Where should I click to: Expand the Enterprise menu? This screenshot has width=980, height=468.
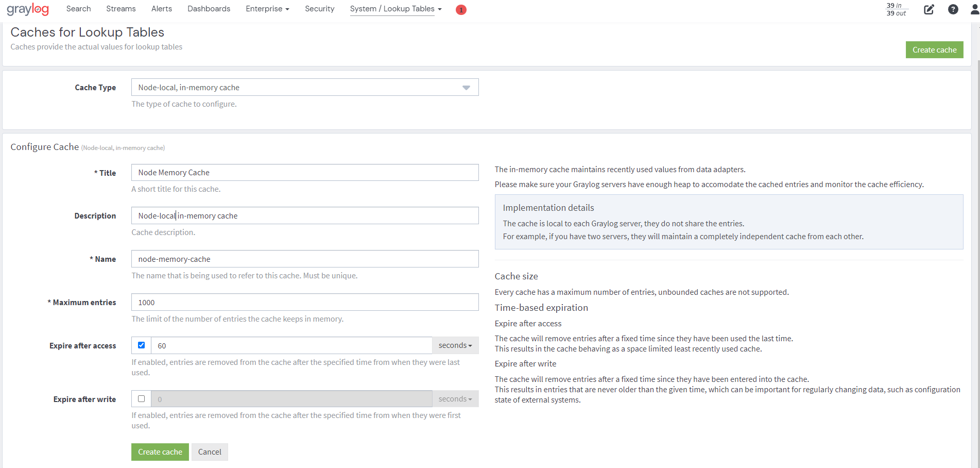pos(267,9)
